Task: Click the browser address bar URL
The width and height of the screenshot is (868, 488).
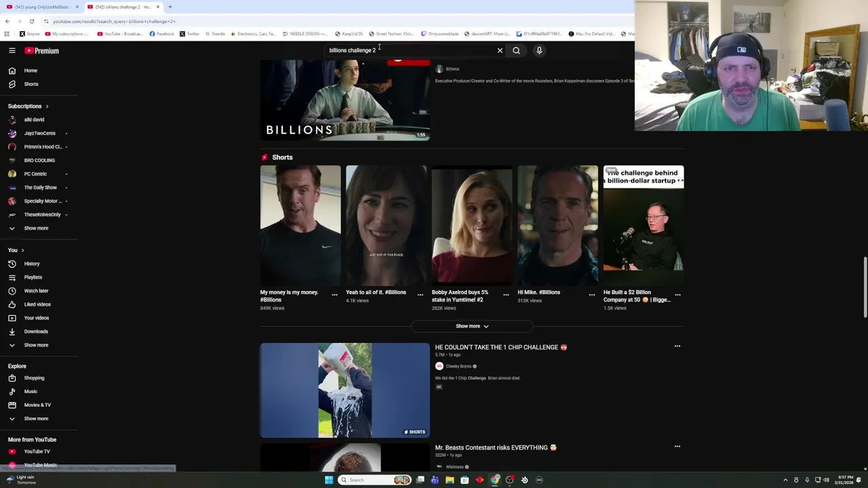Action: tap(114, 21)
